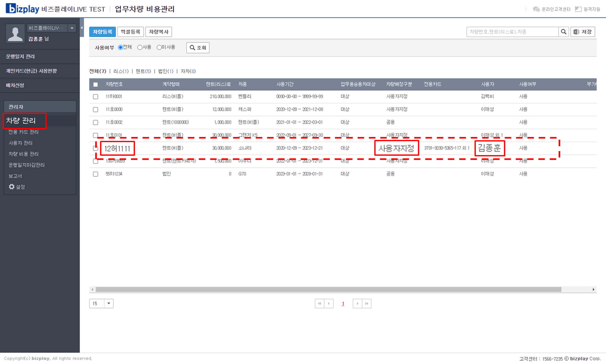Click the horizontal scrollbar thumb of the table
The width and height of the screenshot is (606, 364).
328,289
